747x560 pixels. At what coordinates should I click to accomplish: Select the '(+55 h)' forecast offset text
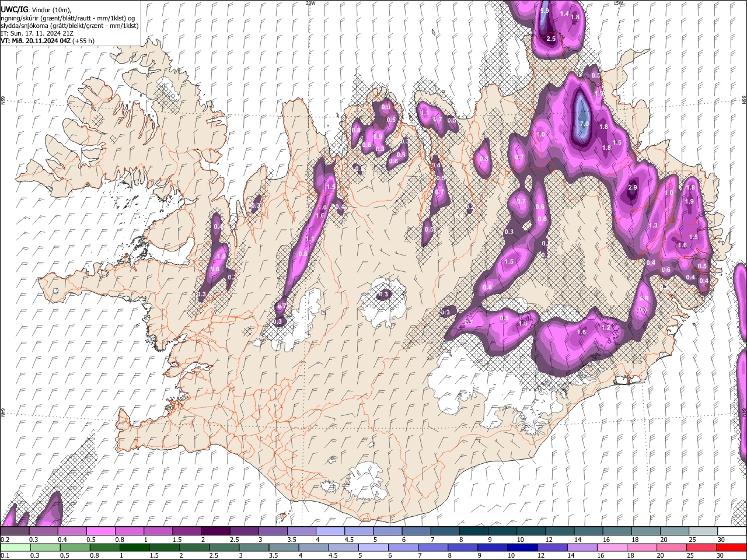click(x=83, y=41)
